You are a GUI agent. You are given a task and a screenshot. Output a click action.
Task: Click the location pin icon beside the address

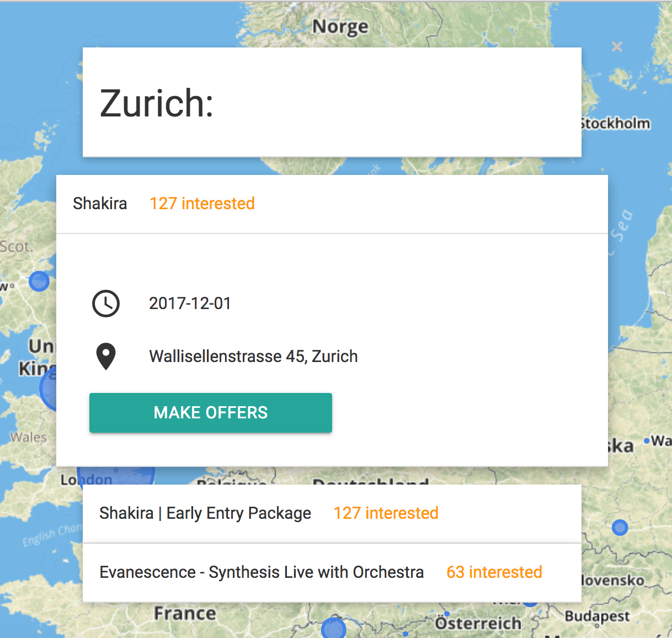pos(106,357)
